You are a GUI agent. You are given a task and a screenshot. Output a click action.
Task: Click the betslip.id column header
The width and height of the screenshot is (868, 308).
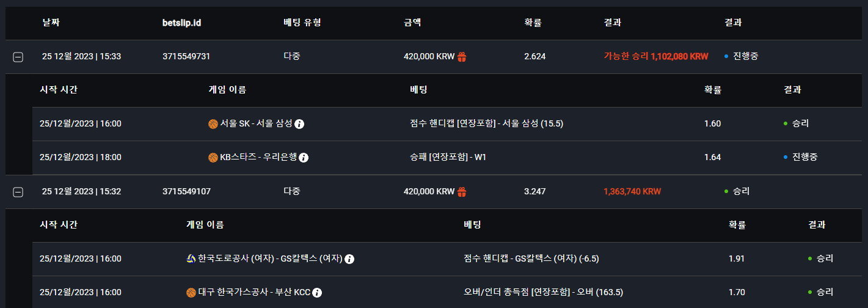pyautogui.click(x=182, y=23)
